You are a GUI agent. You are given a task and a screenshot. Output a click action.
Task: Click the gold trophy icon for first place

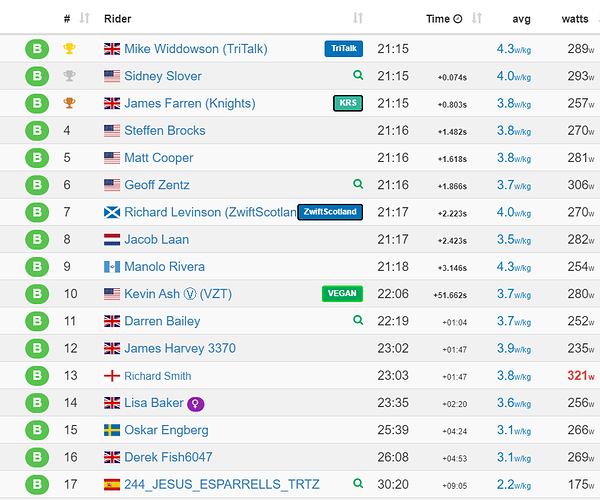[x=69, y=48]
